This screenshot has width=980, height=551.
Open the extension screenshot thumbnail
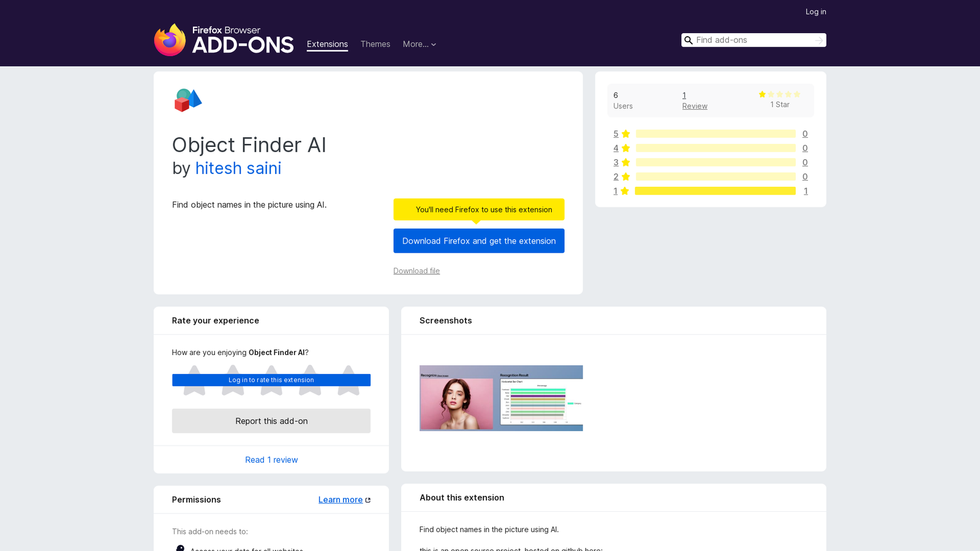pos(501,398)
